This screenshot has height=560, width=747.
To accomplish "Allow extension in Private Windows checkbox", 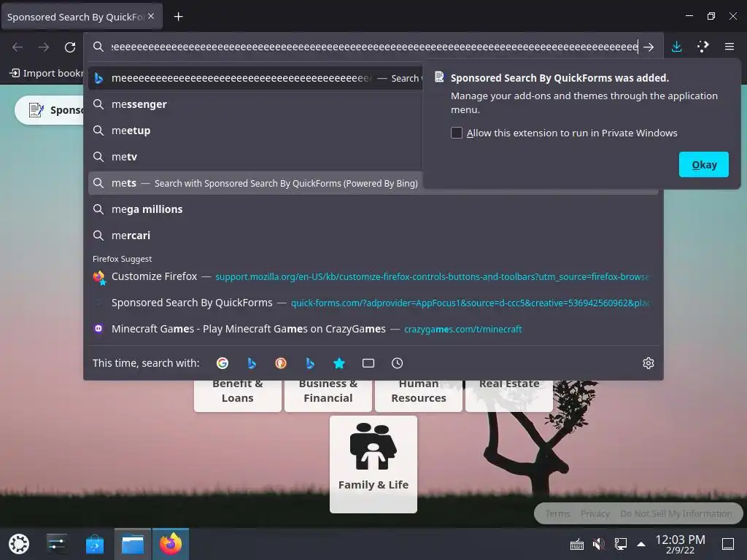I will 457,133.
